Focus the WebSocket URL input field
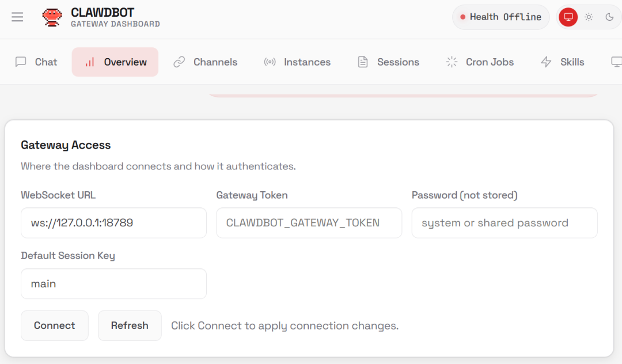This screenshot has width=622, height=364. point(113,223)
